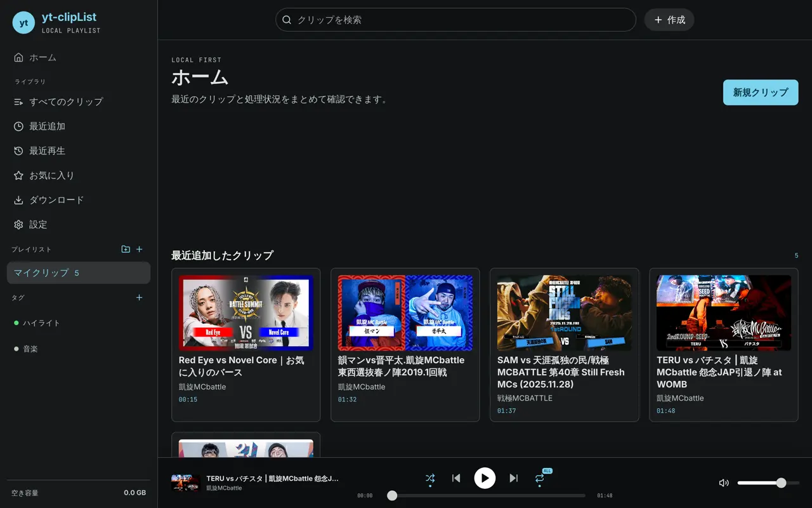
Task: Open 設定 settings page
Action: pos(79,225)
